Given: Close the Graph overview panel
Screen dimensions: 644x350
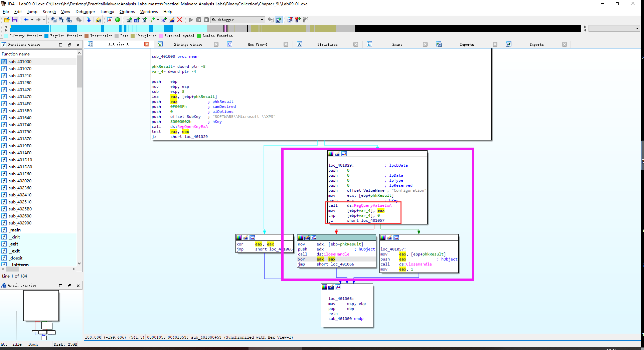Looking at the screenshot, I should point(78,286).
